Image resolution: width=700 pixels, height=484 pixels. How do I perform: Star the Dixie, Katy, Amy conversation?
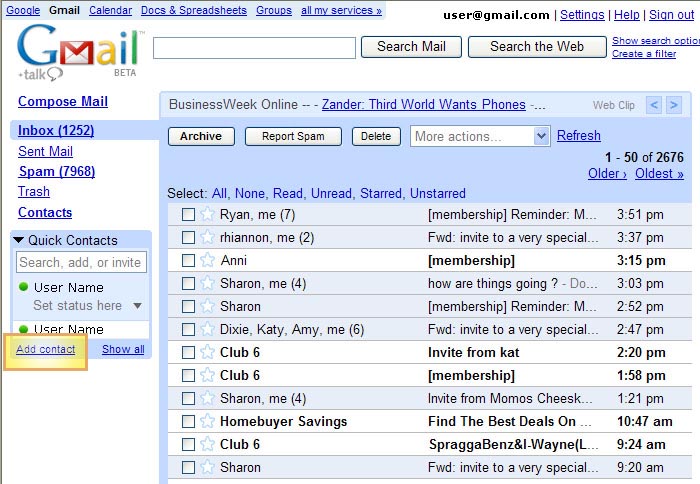point(207,329)
